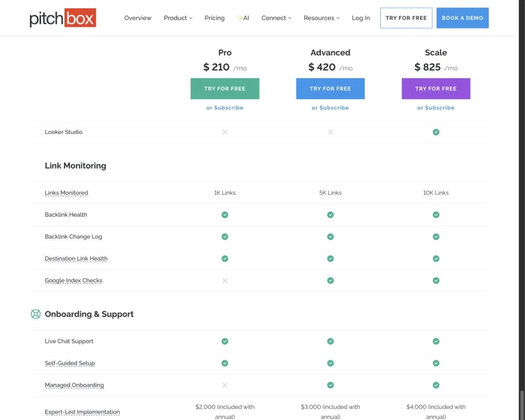Click the Expert-Led Implementation label
Image resolution: width=525 pixels, height=420 pixels.
coord(82,412)
